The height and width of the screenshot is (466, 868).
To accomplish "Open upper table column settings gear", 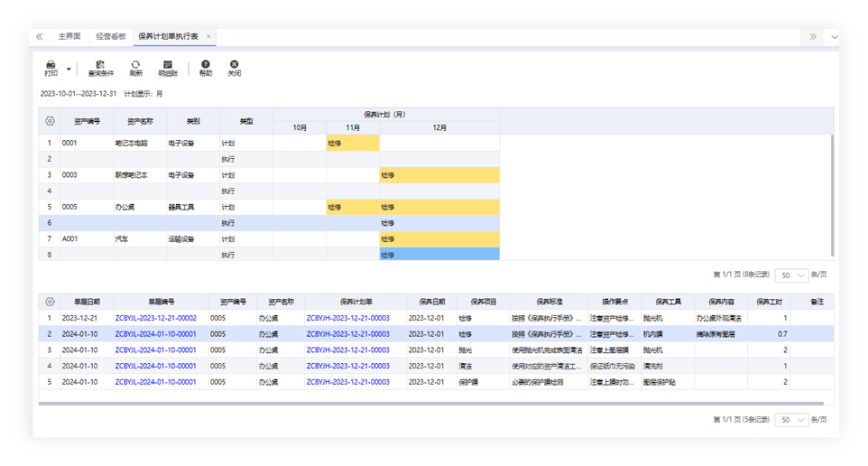I will click(50, 121).
